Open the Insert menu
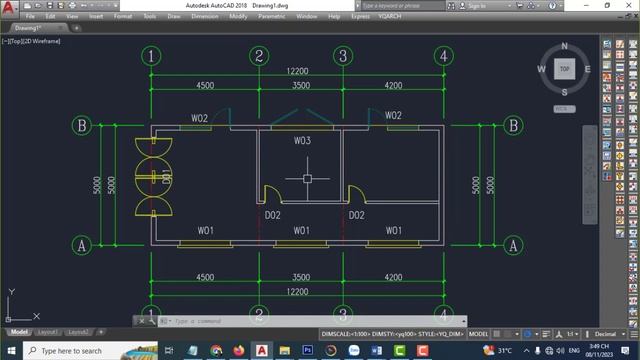Screen dimensions: 640x360 pos(96,16)
